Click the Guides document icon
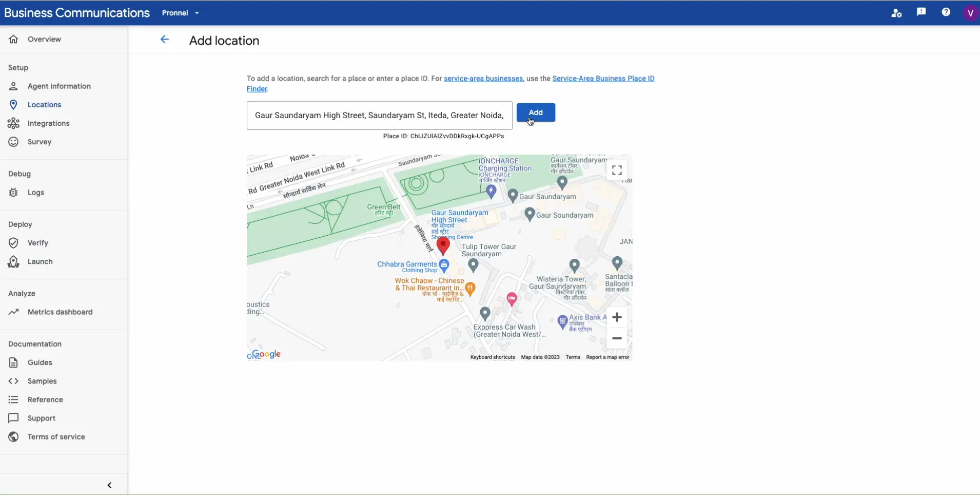The image size is (980, 495). pos(13,363)
